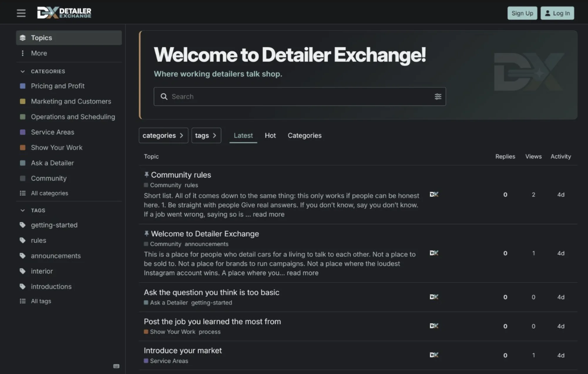Select Topics in the sidebar
Image resolution: width=588 pixels, height=374 pixels.
[x=69, y=38]
